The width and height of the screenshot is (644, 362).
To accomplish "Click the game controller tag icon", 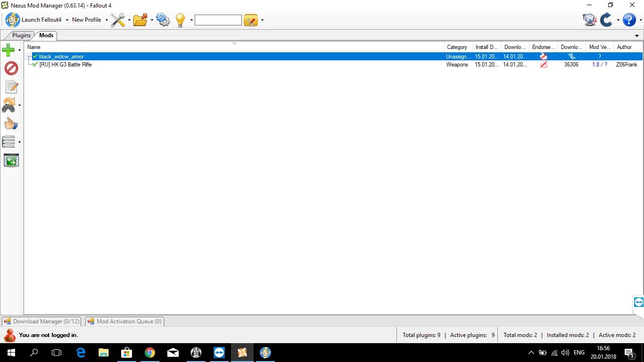I will point(9,105).
